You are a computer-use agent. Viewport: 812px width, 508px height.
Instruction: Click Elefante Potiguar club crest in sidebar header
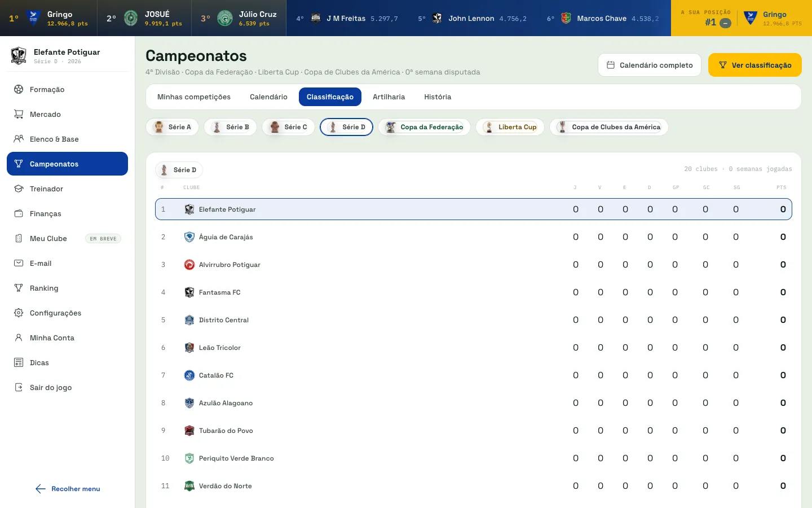(19, 55)
